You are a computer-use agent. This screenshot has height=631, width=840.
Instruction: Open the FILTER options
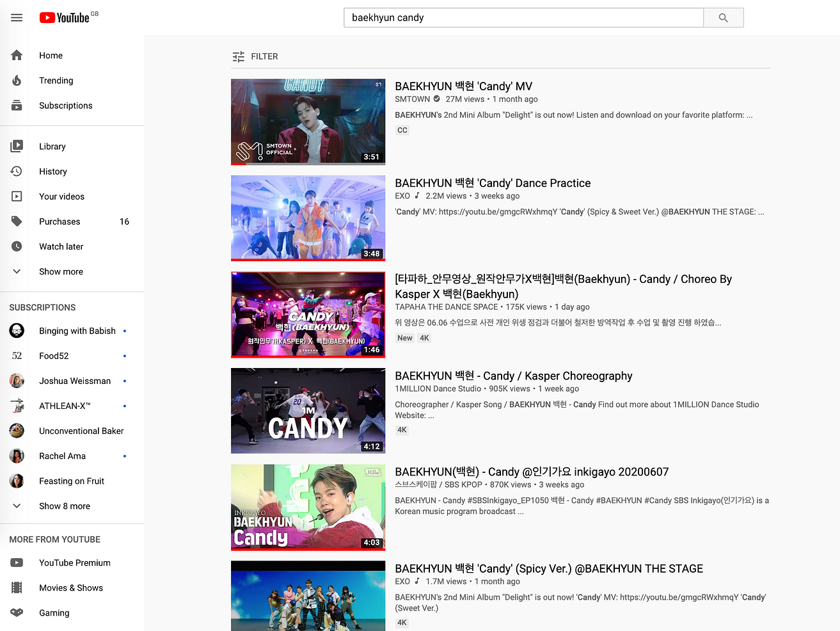255,56
